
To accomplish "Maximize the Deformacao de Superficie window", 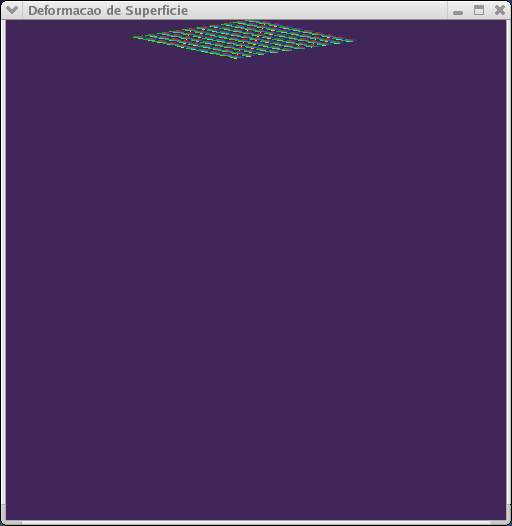I will point(479,10).
